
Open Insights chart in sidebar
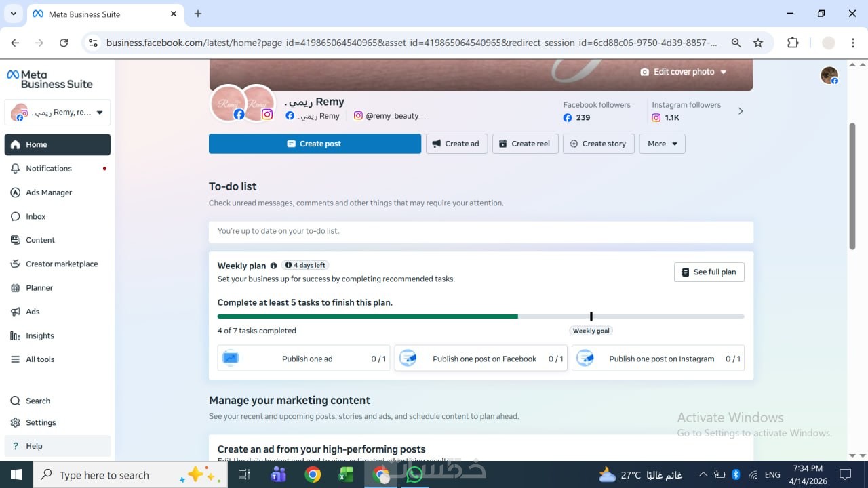58,335
